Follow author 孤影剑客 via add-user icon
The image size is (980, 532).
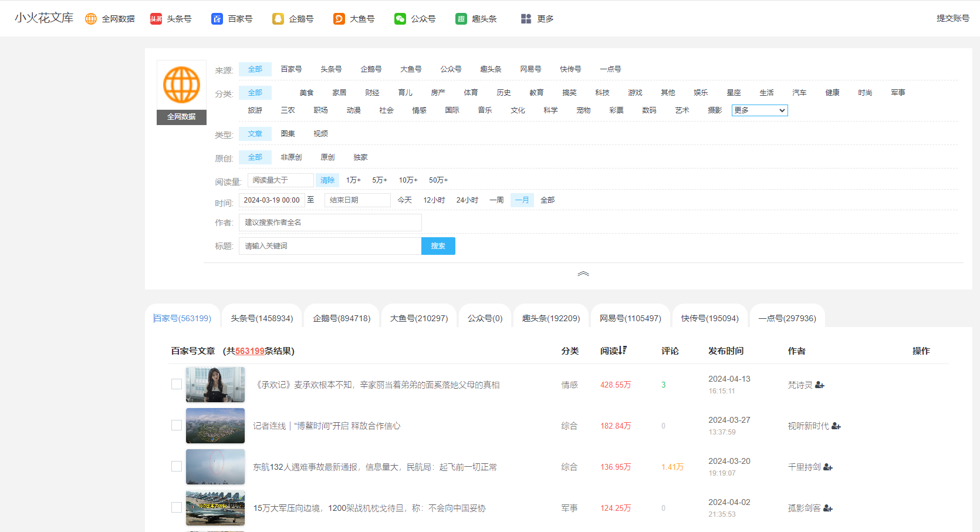pos(828,509)
